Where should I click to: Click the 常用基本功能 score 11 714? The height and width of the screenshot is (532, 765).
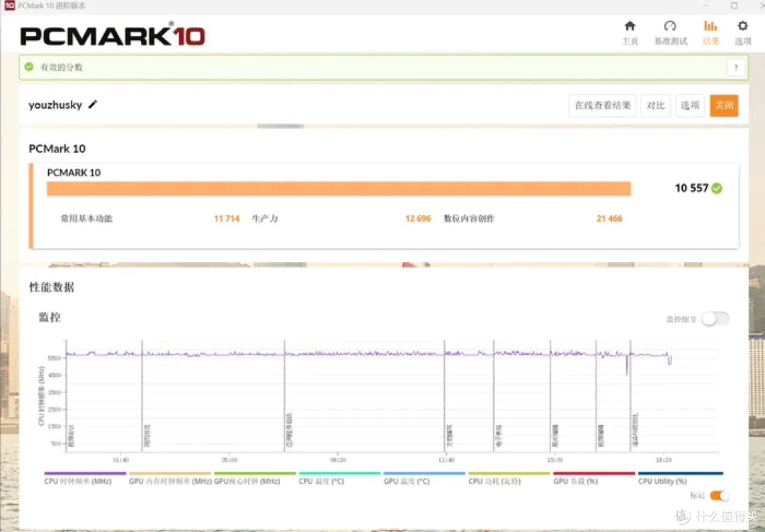tap(227, 219)
